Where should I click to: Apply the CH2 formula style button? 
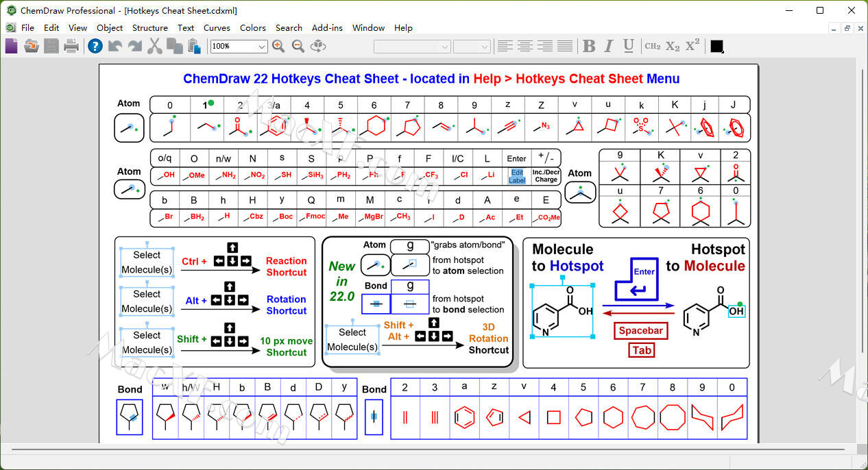653,46
